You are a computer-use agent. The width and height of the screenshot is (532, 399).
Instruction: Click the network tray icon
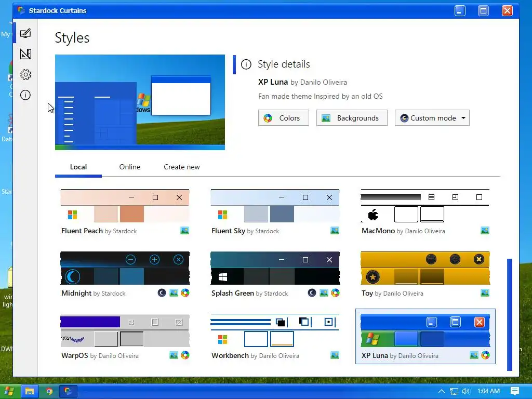(454, 391)
